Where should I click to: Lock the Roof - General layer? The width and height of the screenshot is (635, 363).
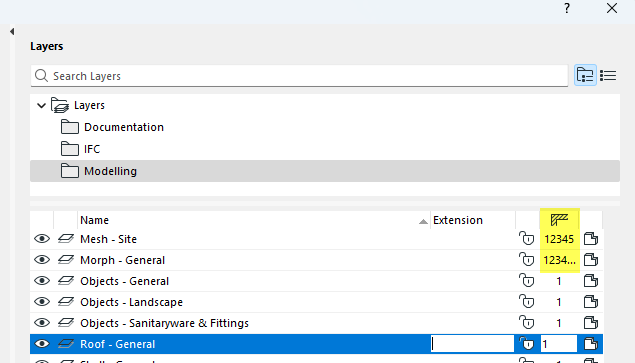[526, 344]
